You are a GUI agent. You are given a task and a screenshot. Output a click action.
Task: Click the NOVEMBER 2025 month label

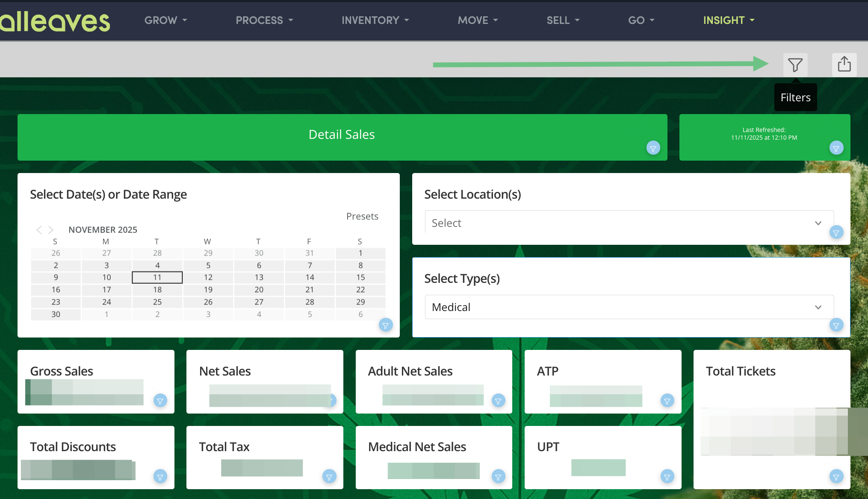[103, 230]
